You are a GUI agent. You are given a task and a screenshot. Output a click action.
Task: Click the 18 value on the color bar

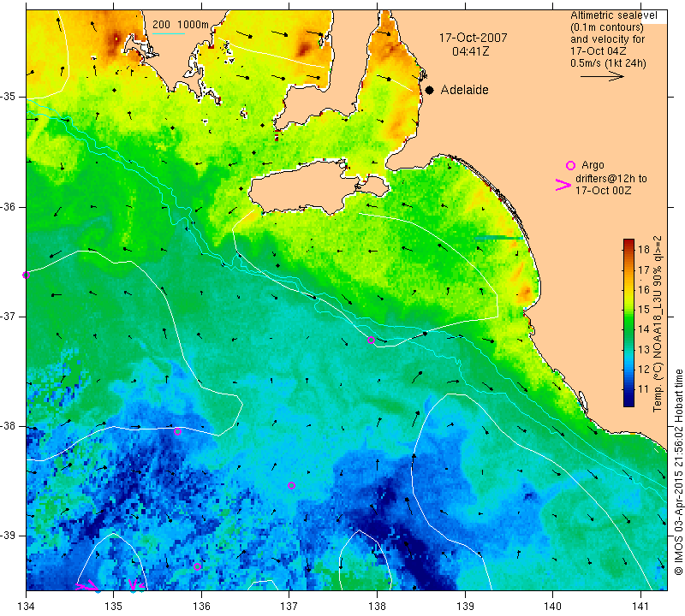tap(644, 249)
